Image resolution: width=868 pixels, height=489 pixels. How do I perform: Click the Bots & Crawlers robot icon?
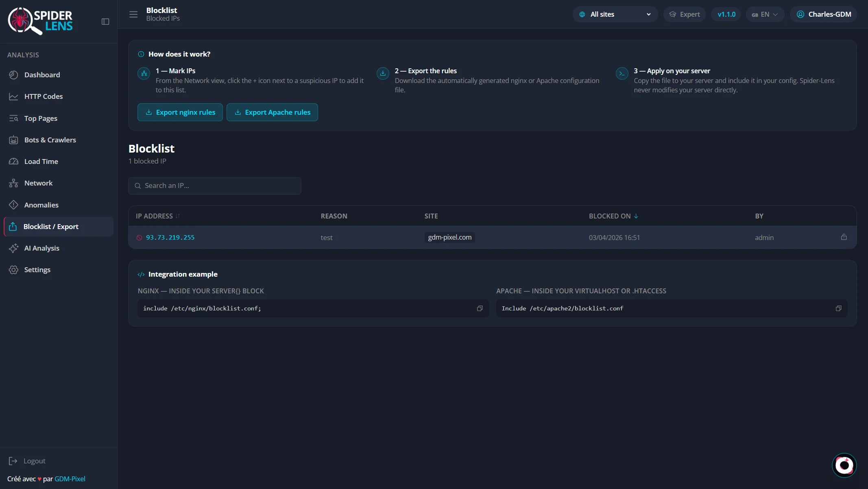[x=13, y=140]
